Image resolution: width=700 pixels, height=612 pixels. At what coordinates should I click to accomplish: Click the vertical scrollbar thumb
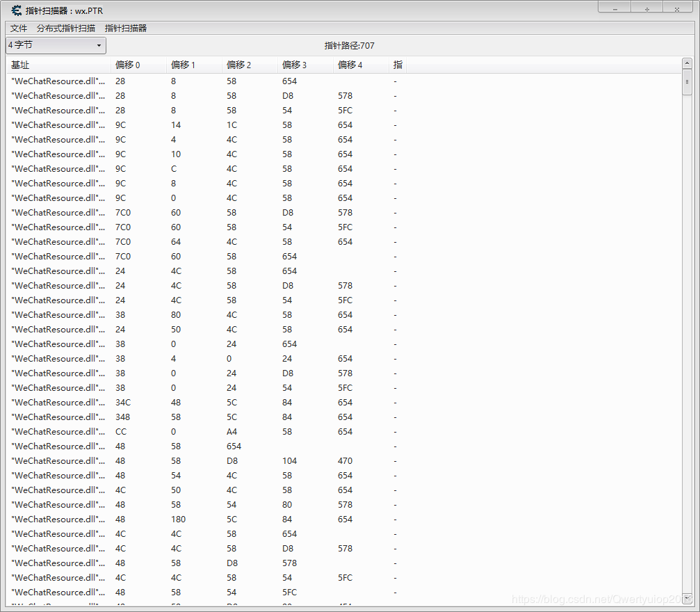click(x=687, y=82)
